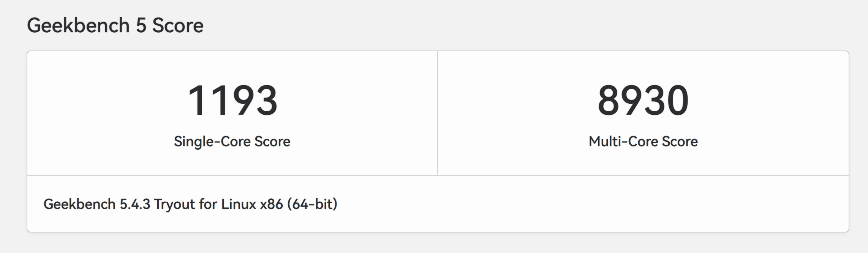
Task: Click the Single-Core Score label
Action: click(232, 141)
